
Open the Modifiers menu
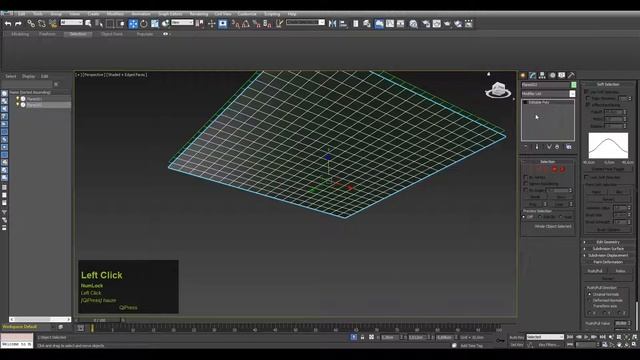click(115, 14)
